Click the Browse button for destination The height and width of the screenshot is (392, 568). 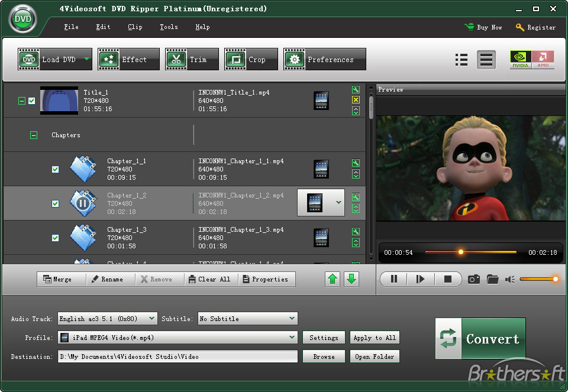(x=324, y=357)
